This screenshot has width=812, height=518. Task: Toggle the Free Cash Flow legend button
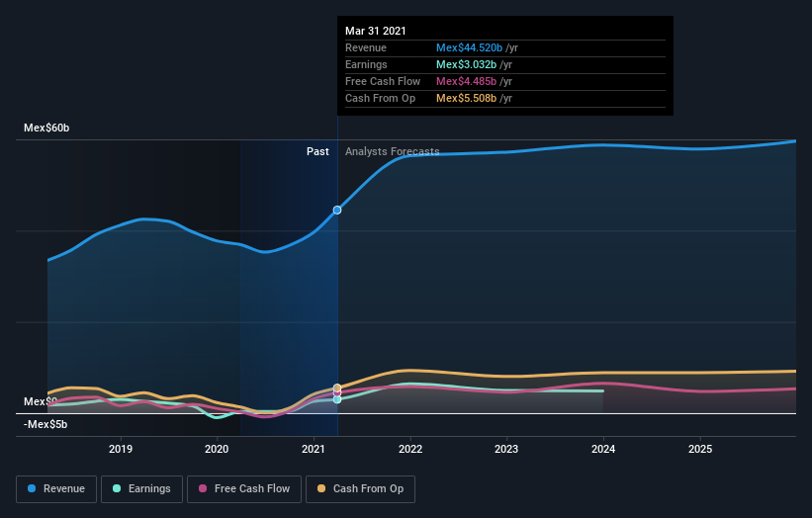[244, 489]
